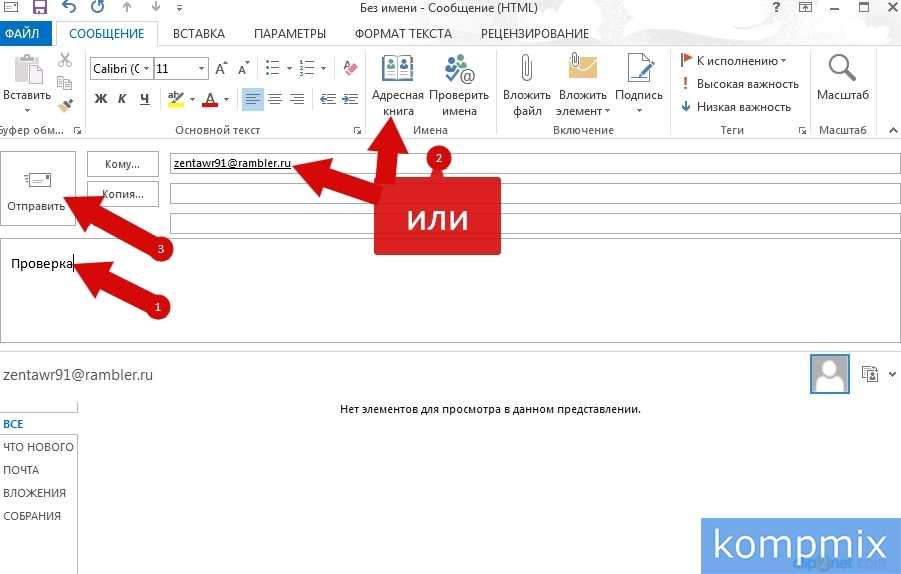Center the text

click(x=275, y=99)
